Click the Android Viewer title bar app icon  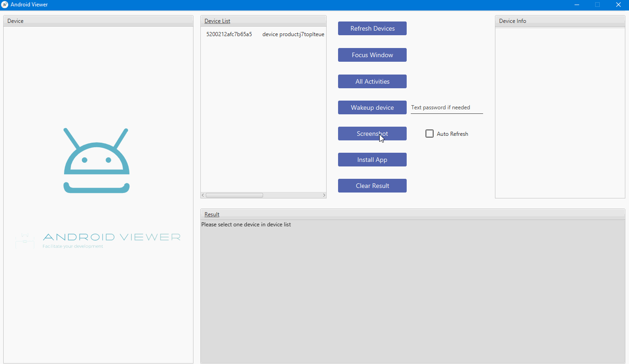(x=5, y=5)
